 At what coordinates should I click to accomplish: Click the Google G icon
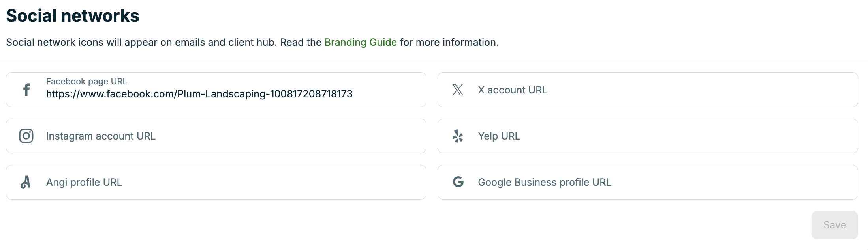click(x=458, y=182)
